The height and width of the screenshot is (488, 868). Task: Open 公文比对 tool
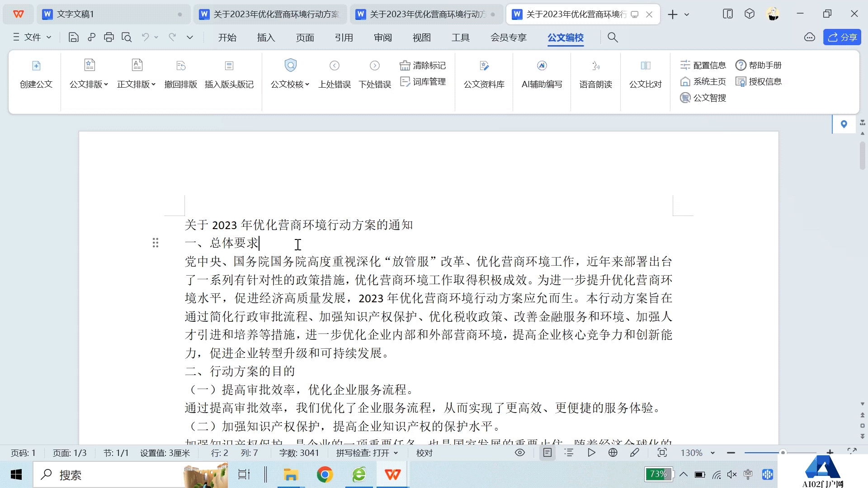(646, 75)
